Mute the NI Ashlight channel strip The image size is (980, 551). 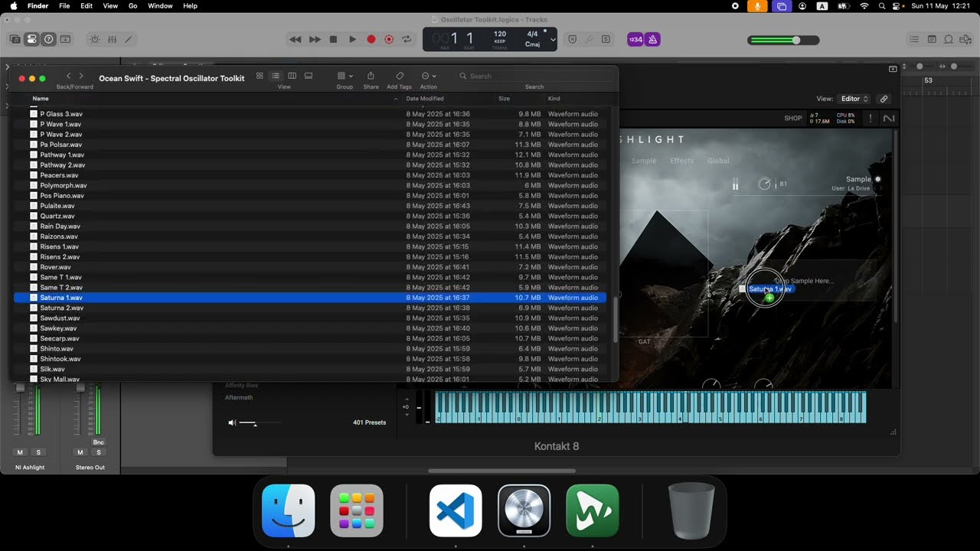tap(21, 452)
